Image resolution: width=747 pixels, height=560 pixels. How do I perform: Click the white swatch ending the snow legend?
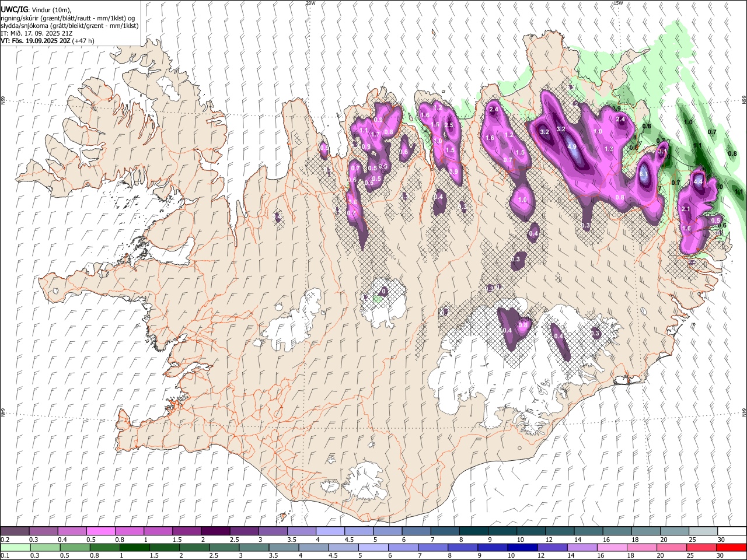click(x=731, y=531)
